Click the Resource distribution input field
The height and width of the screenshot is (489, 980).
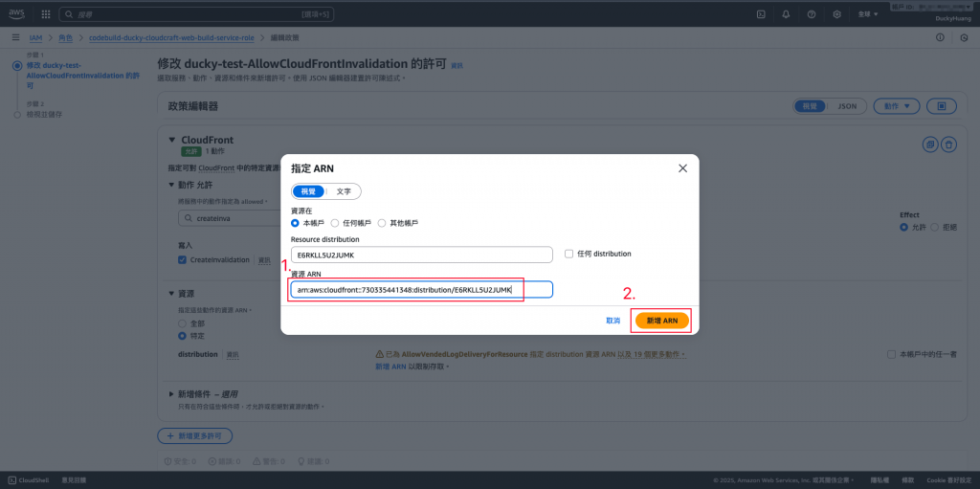422,255
